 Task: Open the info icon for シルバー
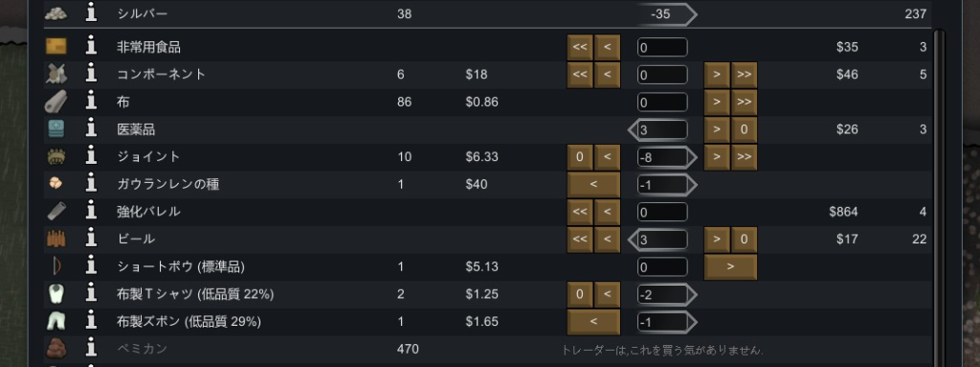coord(91,13)
